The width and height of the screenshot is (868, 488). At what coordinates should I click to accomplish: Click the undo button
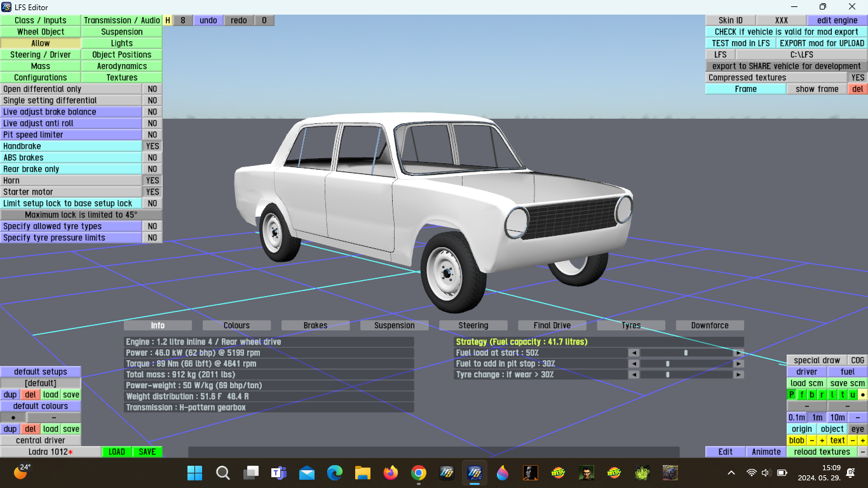208,20
